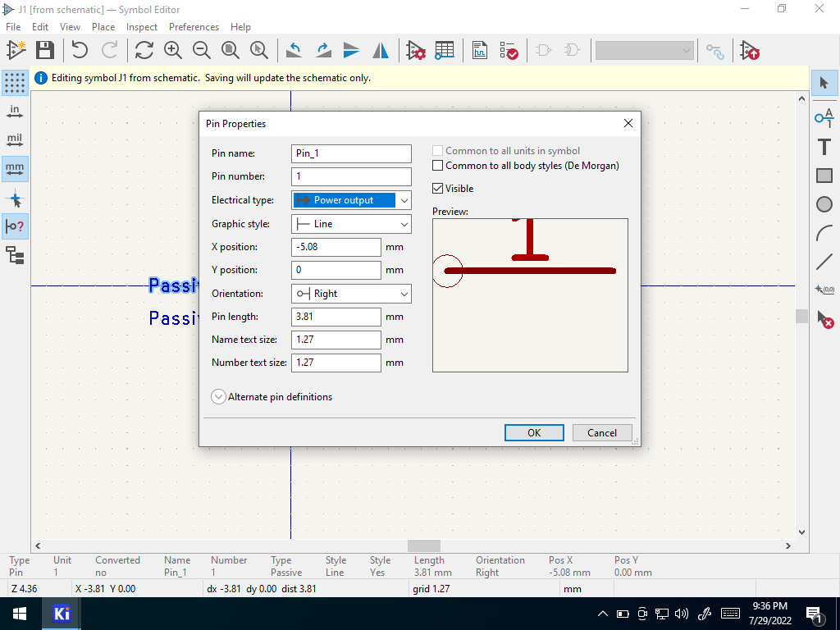Switch units to millimeters
The height and width of the screenshot is (630, 840).
[15, 168]
